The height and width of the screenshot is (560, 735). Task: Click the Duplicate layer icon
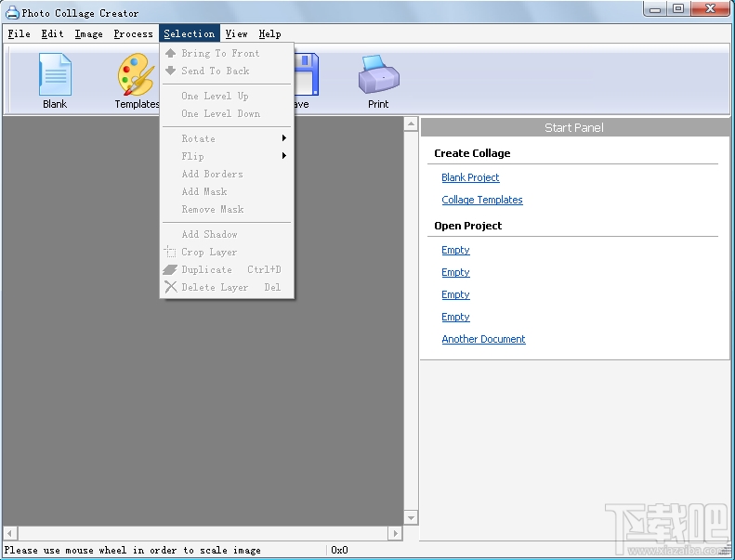170,270
